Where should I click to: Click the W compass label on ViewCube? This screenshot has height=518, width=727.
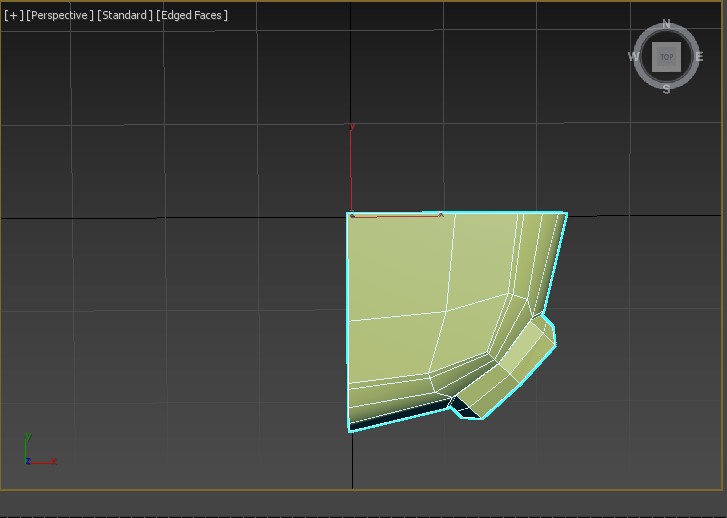tap(634, 57)
